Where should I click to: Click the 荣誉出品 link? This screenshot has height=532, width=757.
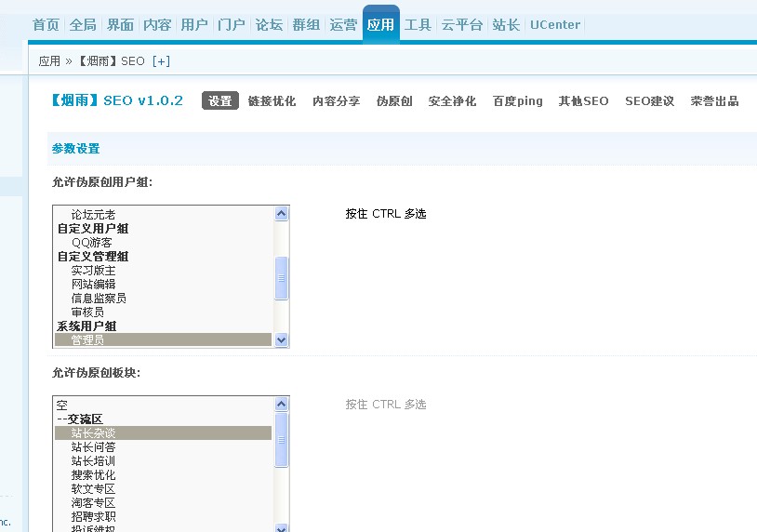coord(714,101)
